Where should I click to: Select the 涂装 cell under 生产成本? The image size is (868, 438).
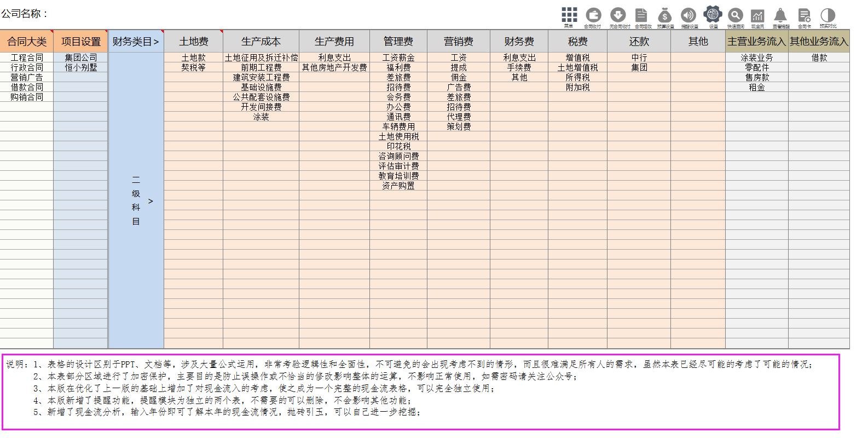[261, 117]
